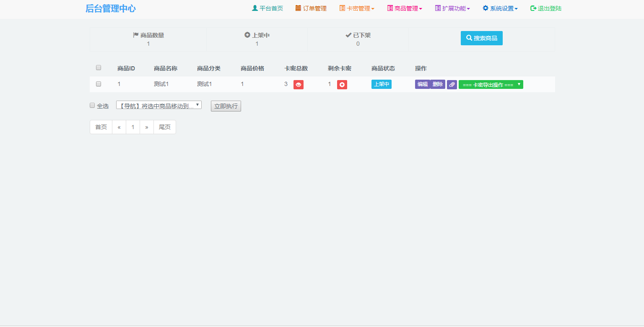Click the 立即执行 button
The image size is (644, 327).
[226, 106]
